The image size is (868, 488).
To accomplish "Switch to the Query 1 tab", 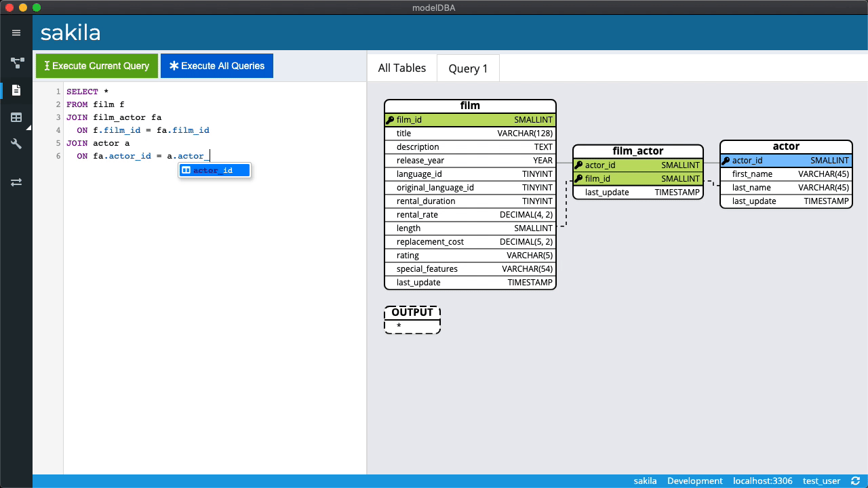I will (x=468, y=68).
